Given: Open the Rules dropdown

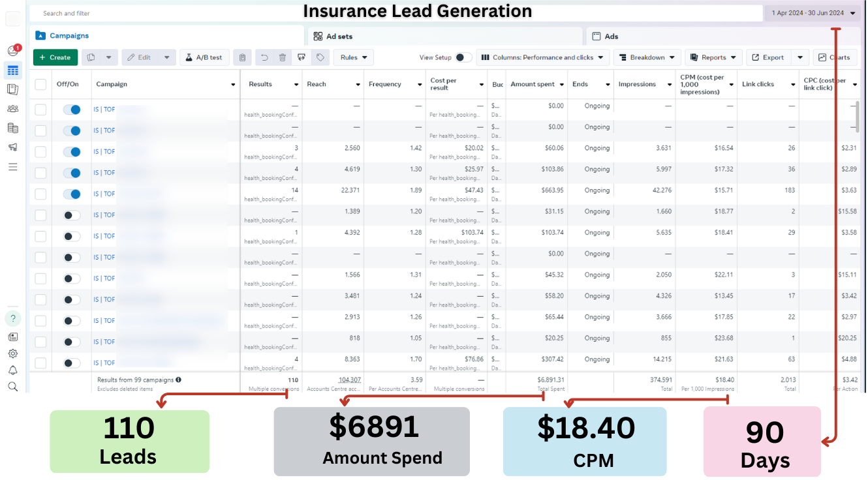Looking at the screenshot, I should 354,57.
